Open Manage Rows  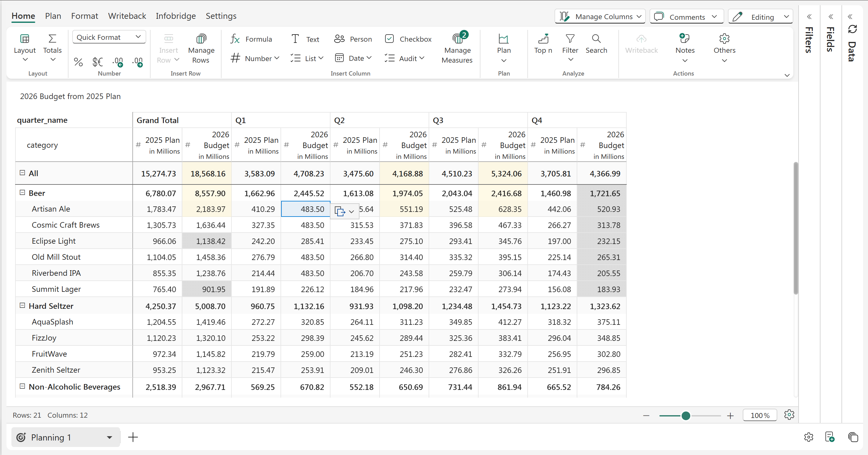(x=201, y=49)
